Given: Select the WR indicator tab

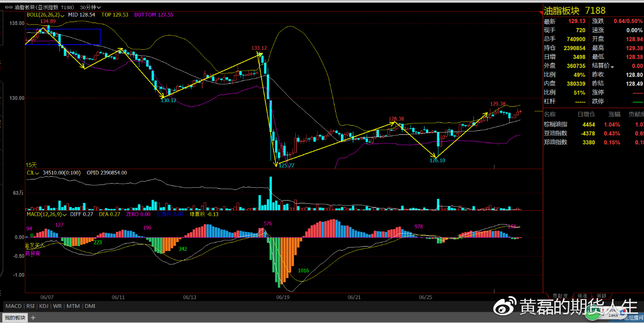Looking at the screenshot, I should coord(57,306).
